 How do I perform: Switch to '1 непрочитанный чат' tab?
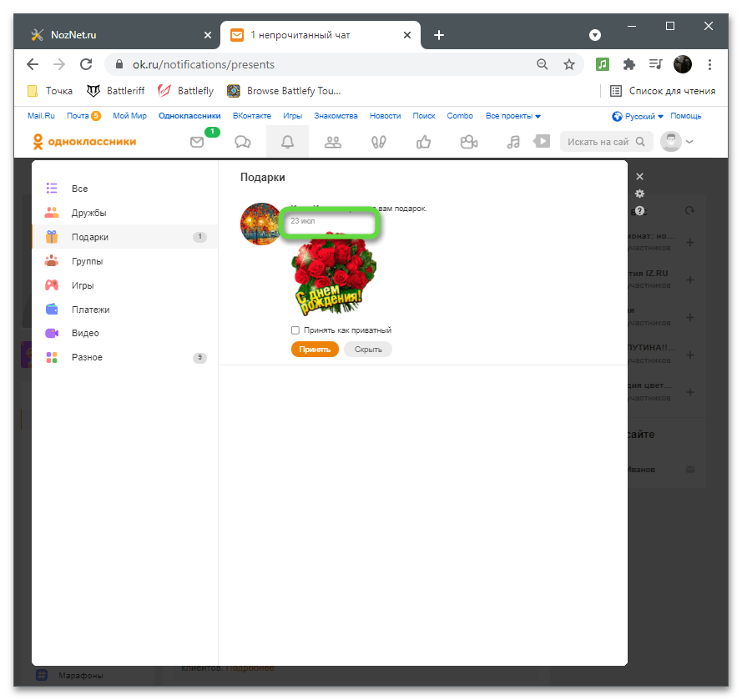point(320,35)
